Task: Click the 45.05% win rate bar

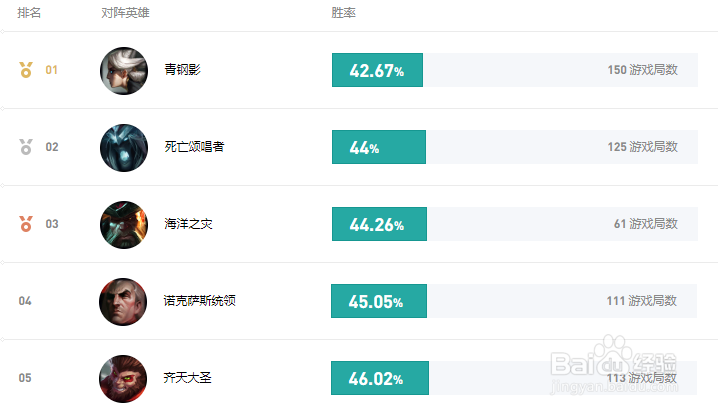Action: [x=379, y=301]
